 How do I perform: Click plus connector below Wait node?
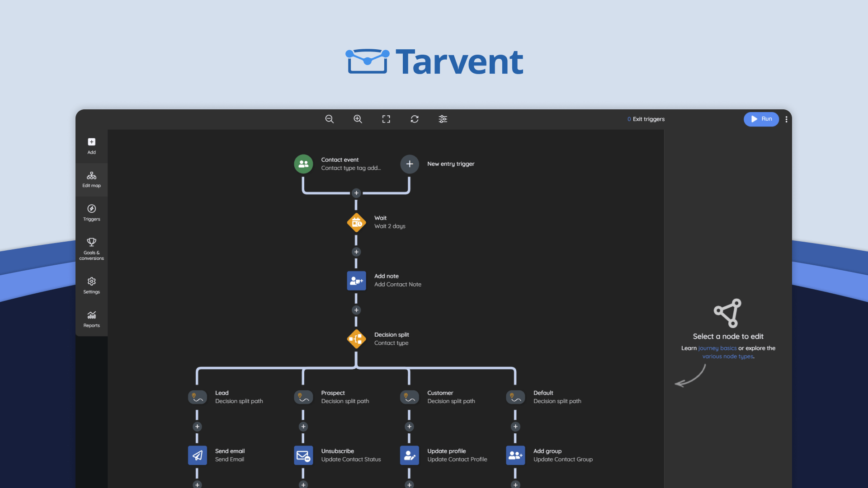356,252
